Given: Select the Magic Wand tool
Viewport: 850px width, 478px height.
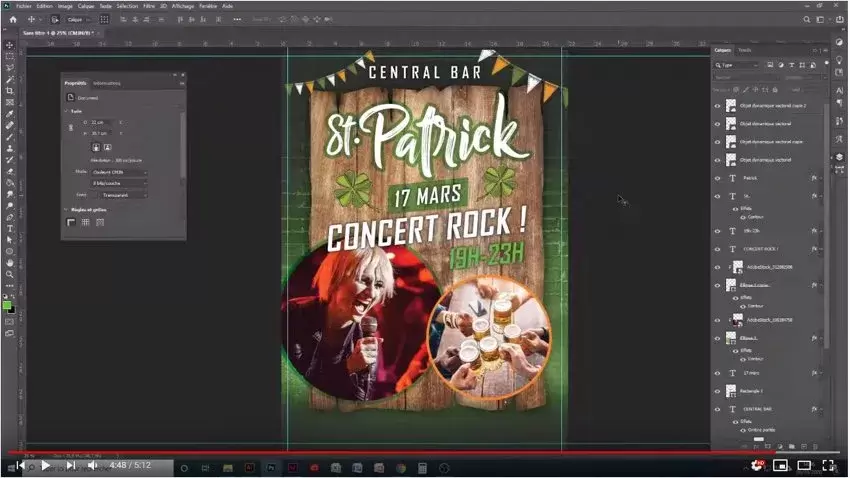Looking at the screenshot, I should (10, 79).
